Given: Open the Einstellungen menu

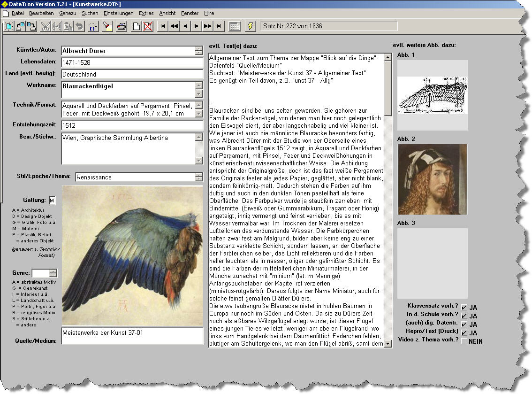Looking at the screenshot, I should [118, 13].
